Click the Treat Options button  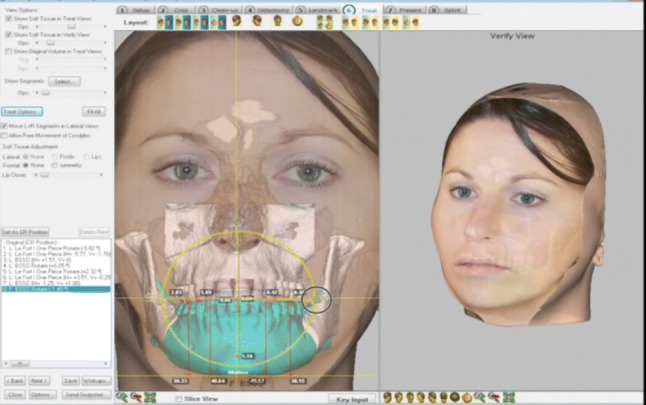click(x=21, y=111)
